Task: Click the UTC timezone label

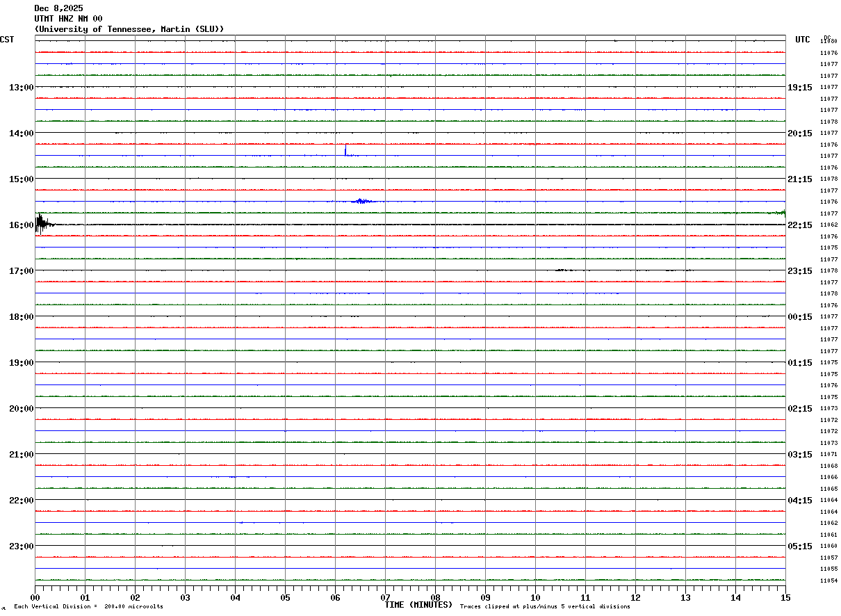Action: (803, 40)
